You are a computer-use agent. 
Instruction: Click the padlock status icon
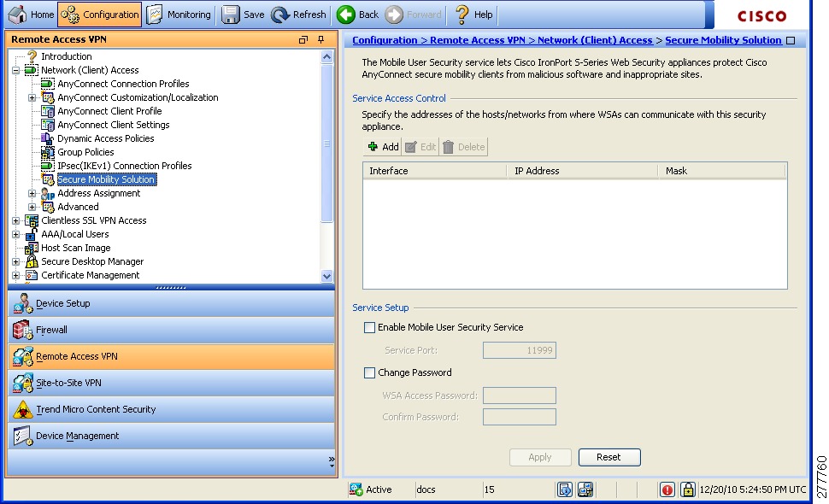tap(687, 489)
